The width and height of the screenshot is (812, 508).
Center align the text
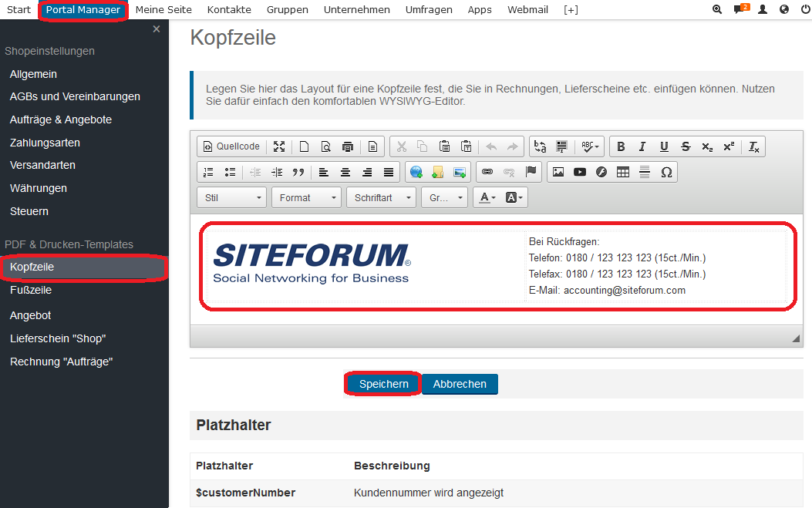tap(345, 173)
